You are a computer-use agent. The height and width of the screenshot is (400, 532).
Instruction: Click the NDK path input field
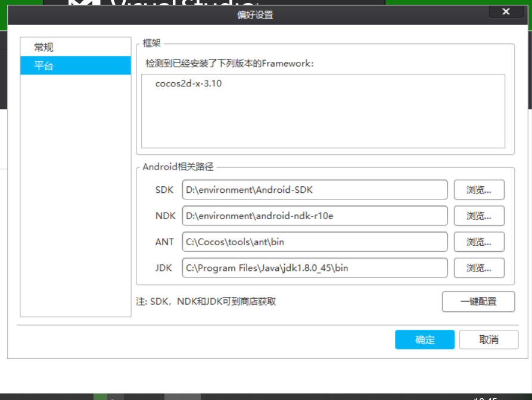315,216
